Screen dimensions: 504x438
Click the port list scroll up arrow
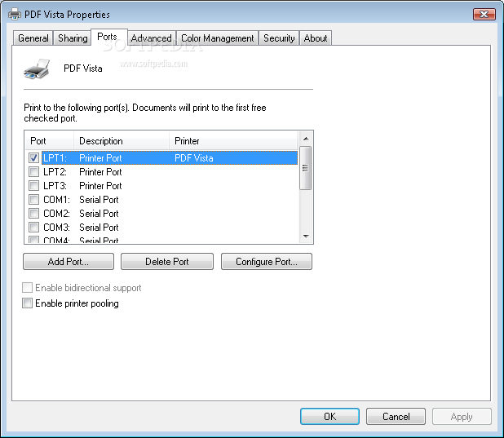(306, 139)
